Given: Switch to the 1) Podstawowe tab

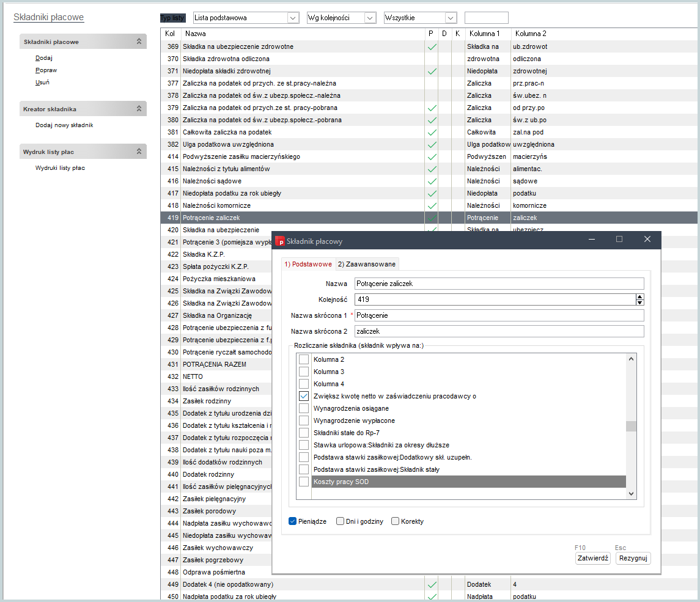Looking at the screenshot, I should click(x=308, y=264).
